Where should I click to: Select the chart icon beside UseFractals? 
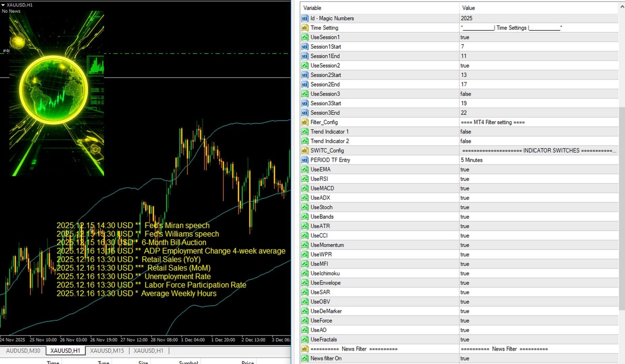pyautogui.click(x=304, y=339)
